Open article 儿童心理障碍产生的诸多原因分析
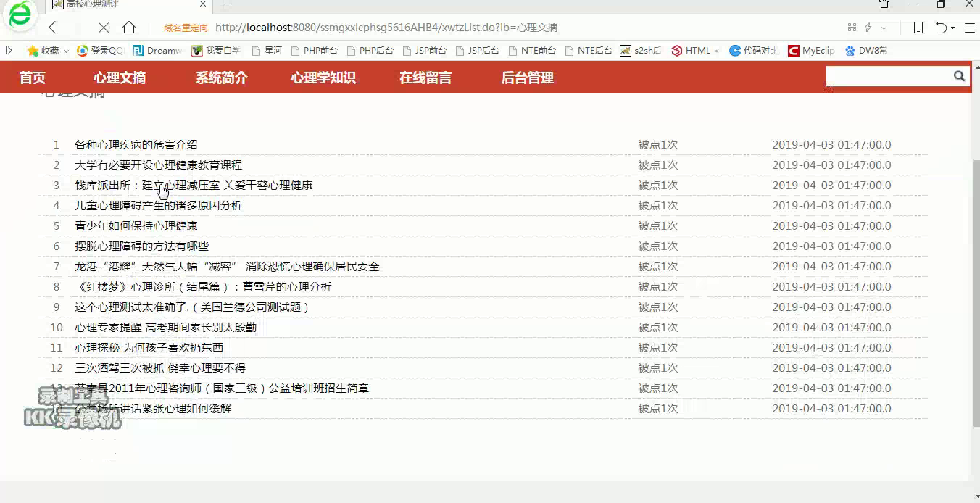This screenshot has width=980, height=503. (159, 205)
